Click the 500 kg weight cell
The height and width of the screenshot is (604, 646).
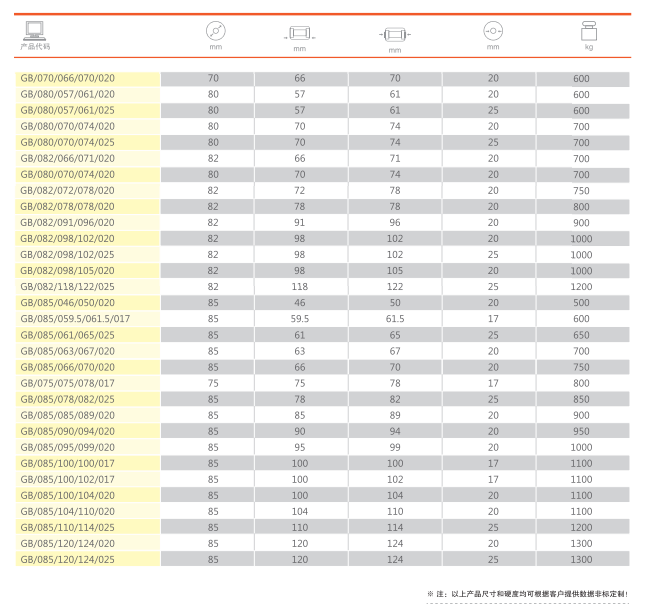coord(582,302)
